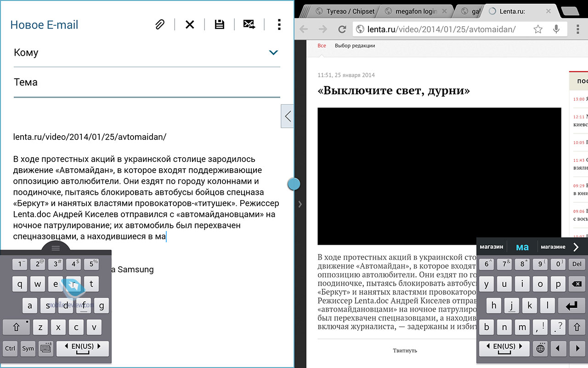Image resolution: width=588 pixels, height=368 pixels.
Task: Choose the suggestion магазине
Action: click(553, 247)
